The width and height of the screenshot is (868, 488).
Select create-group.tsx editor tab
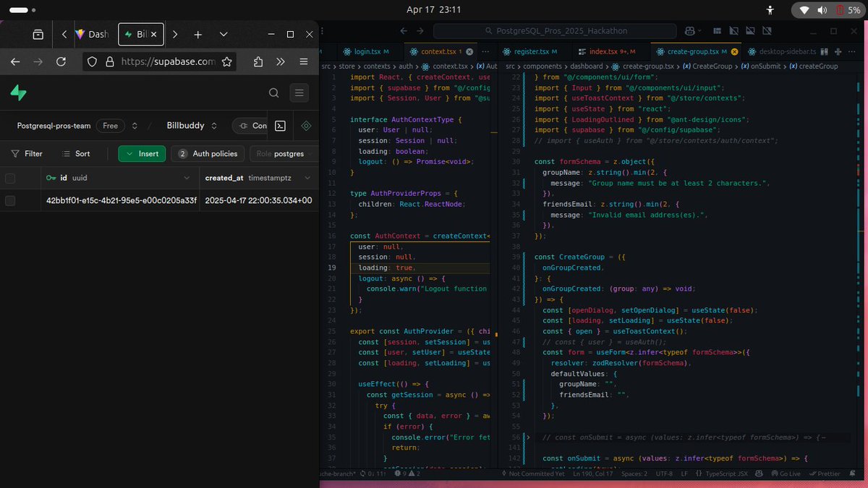coord(697,52)
